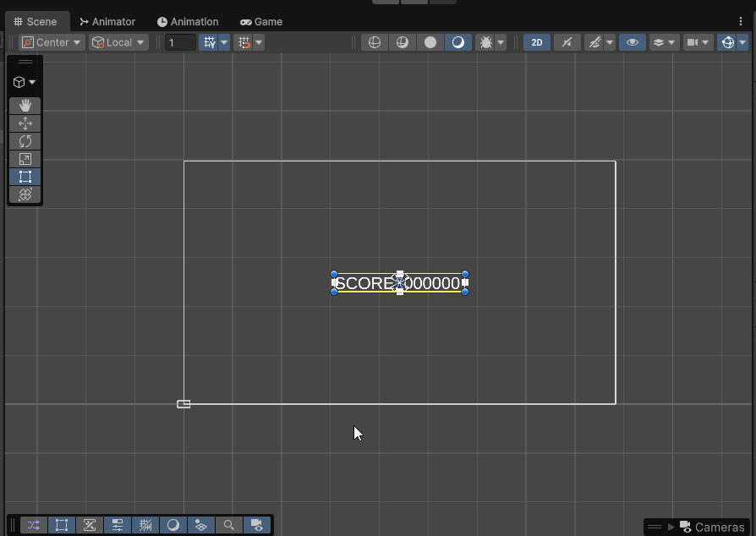756x536 pixels.
Task: Open the Center pivot mode dropdown
Action: point(52,42)
